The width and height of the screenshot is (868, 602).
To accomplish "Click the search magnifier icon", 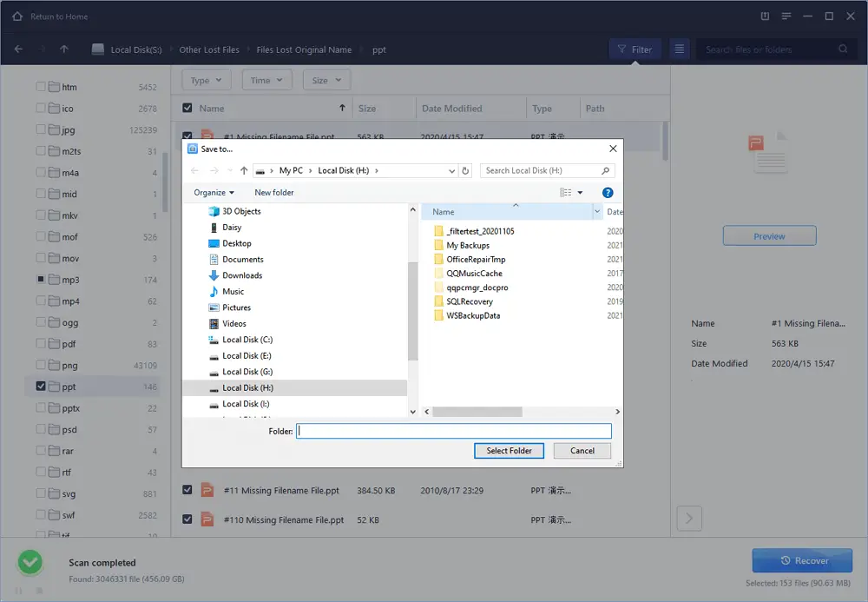I will (x=841, y=50).
